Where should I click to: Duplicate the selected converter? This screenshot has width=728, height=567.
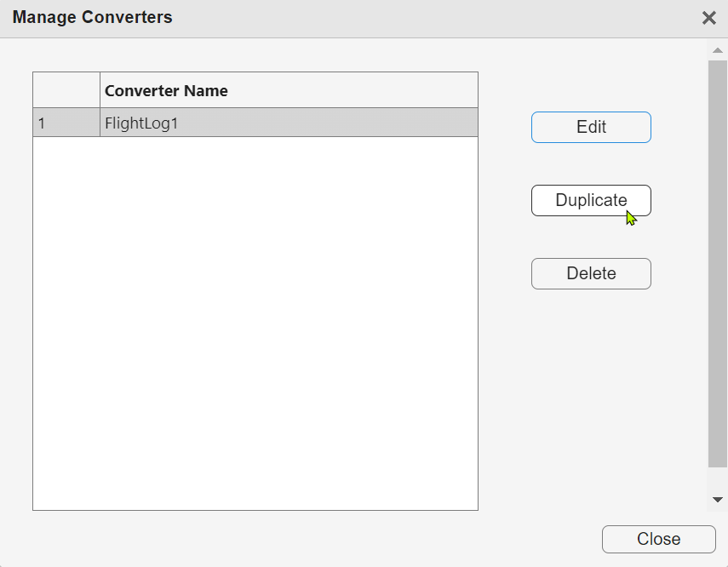click(591, 201)
